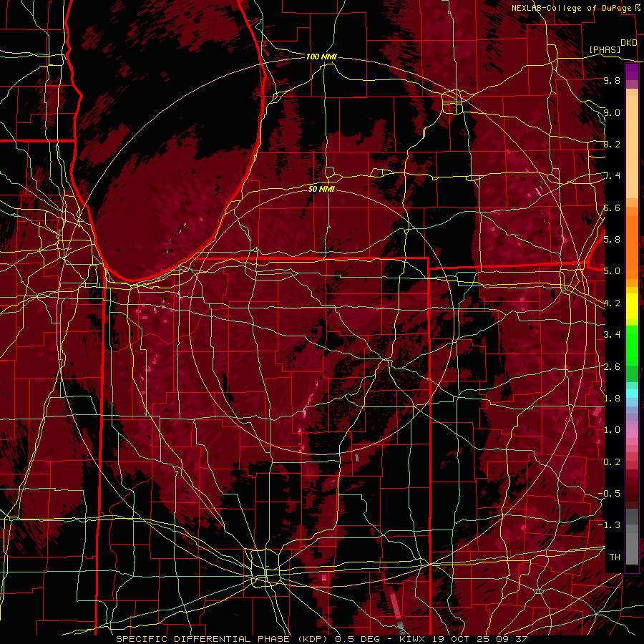This screenshot has height=644, width=644.
Task: Click the cyan band of the color scale
Action: pyautogui.click(x=632, y=394)
